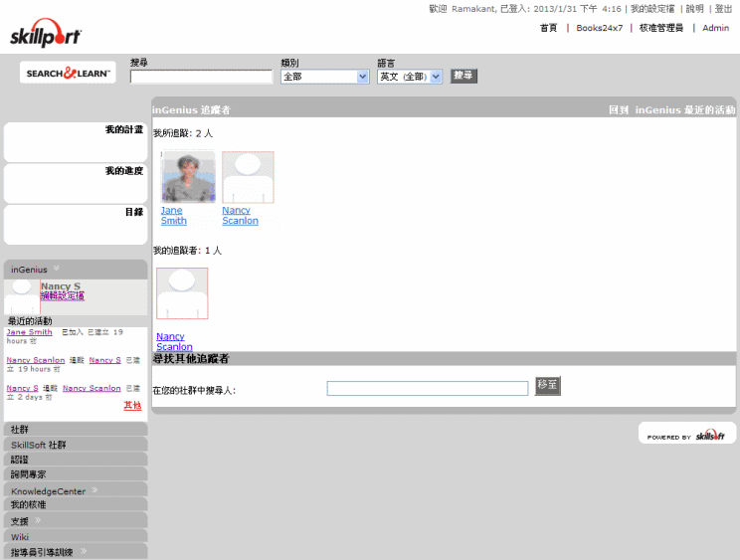Open Nancy Scanlon's avatar under 我的追蹤者
Viewport: 740px width, 560px height.
tap(182, 293)
